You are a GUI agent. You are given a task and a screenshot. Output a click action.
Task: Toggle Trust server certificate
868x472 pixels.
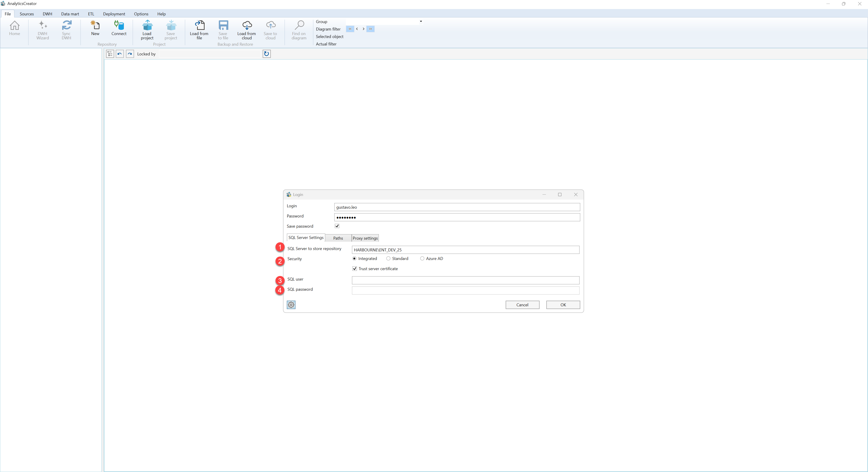point(354,269)
